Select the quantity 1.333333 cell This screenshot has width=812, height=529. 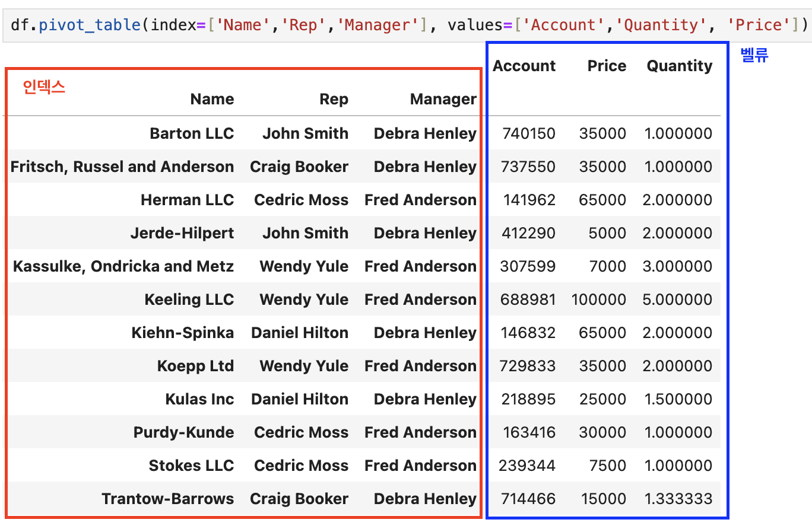click(679, 499)
